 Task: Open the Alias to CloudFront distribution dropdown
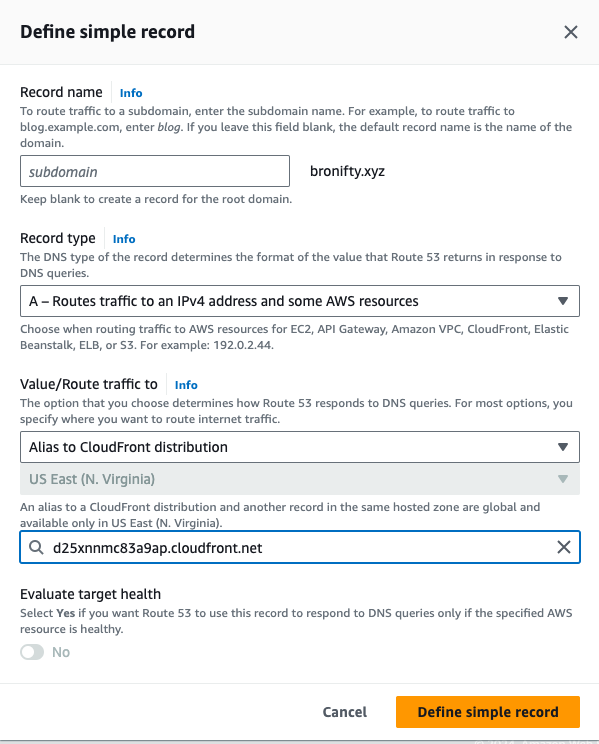tap(300, 447)
